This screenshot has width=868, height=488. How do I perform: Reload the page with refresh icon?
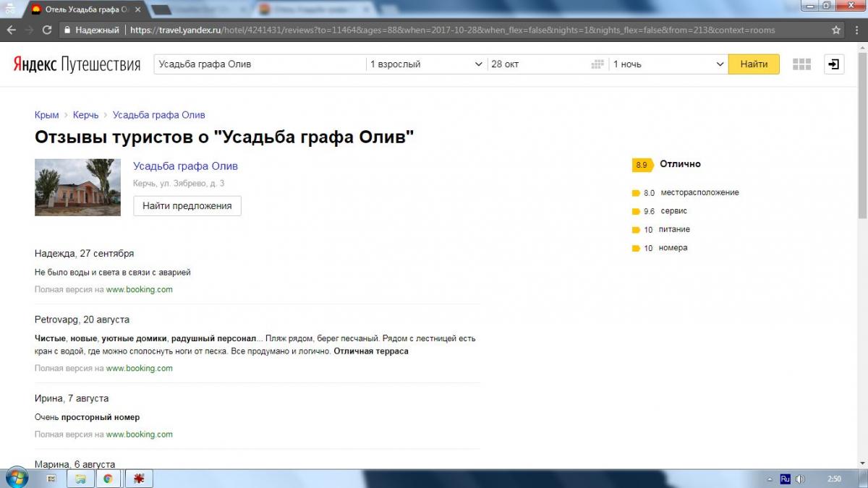(47, 30)
